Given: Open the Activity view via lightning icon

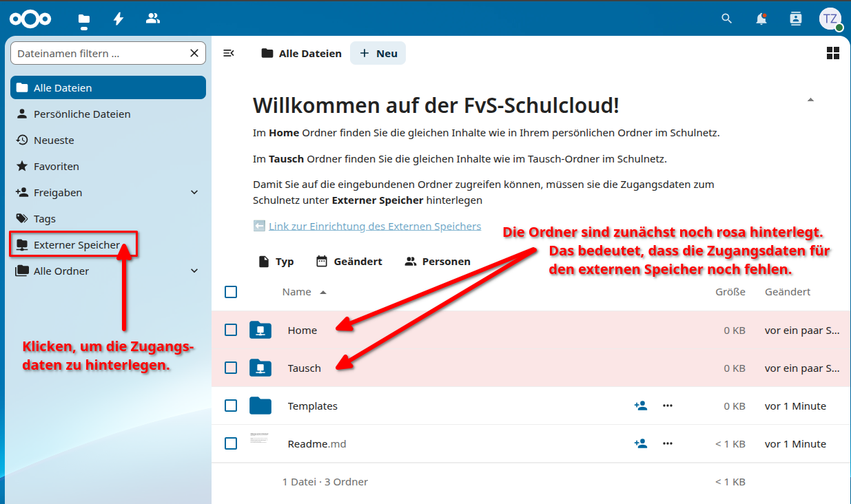Looking at the screenshot, I should [119, 19].
